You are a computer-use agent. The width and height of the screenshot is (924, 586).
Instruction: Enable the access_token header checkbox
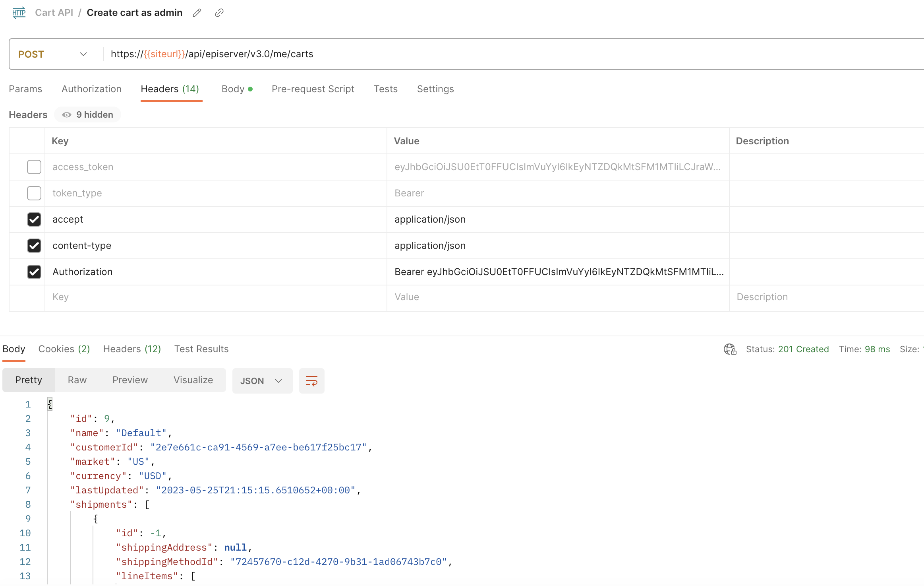pos(34,167)
